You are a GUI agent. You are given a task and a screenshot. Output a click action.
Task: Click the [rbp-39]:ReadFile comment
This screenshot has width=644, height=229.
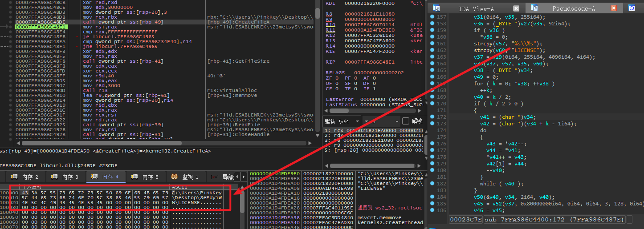(234, 125)
